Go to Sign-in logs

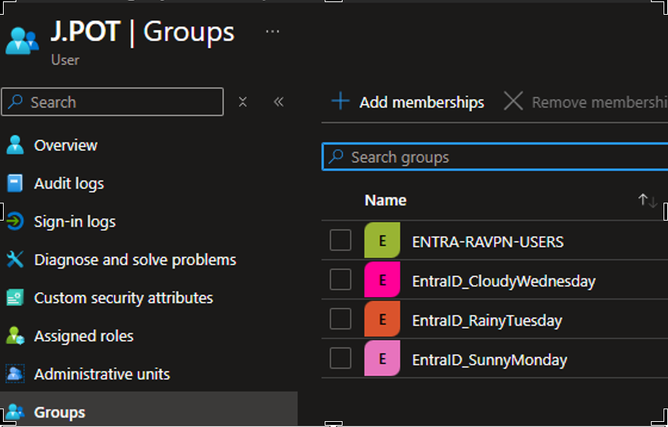click(x=75, y=222)
